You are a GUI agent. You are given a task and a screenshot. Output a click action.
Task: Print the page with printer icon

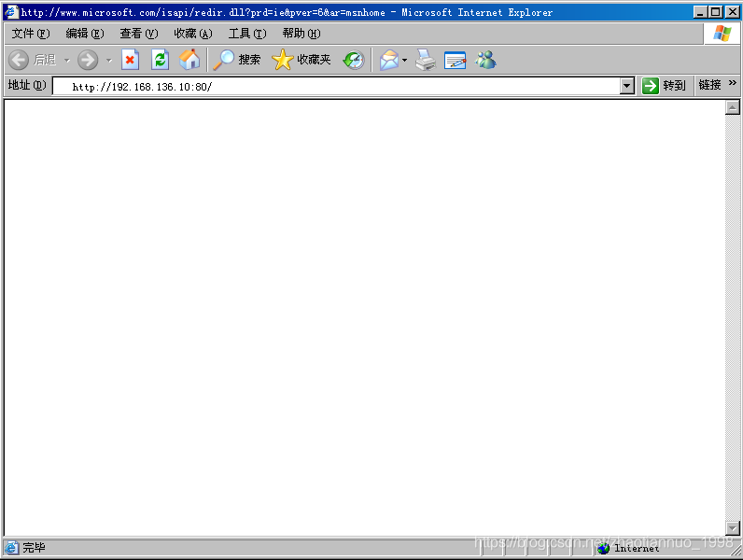pyautogui.click(x=426, y=60)
